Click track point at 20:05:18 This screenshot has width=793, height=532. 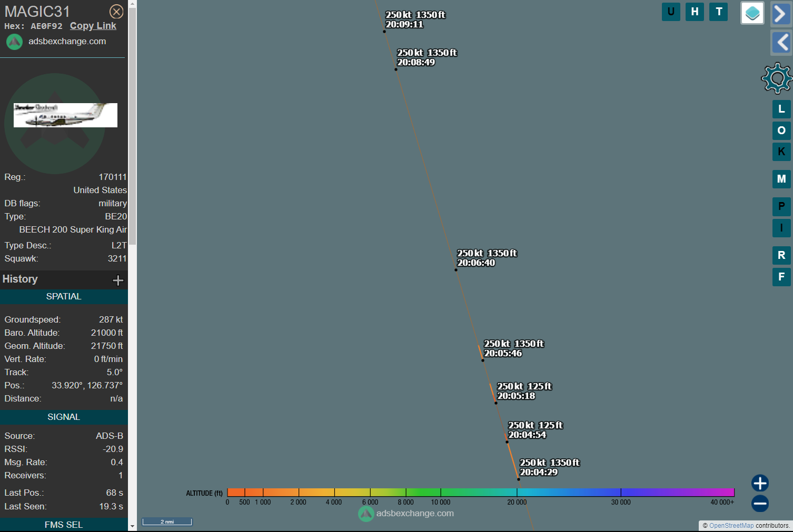[496, 403]
